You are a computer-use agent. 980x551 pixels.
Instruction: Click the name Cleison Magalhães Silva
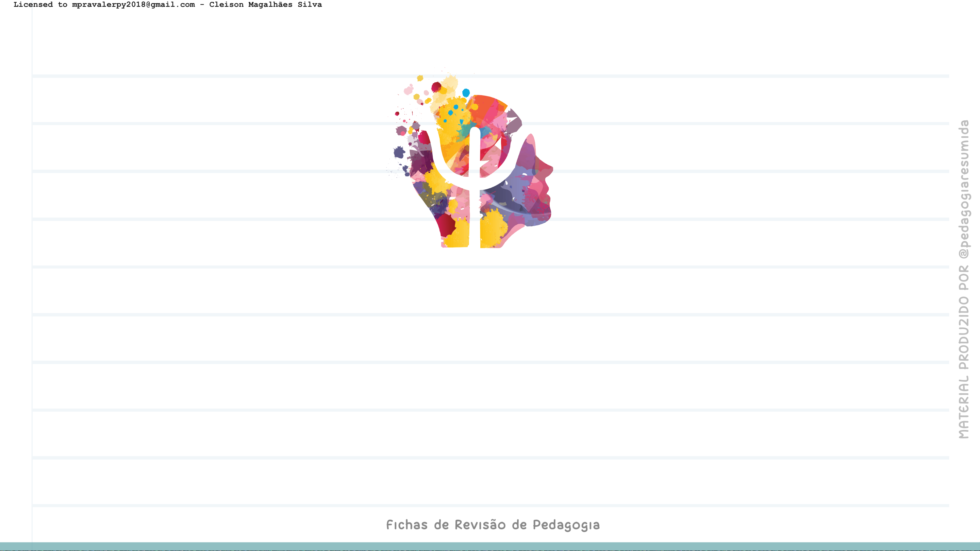[x=265, y=4]
